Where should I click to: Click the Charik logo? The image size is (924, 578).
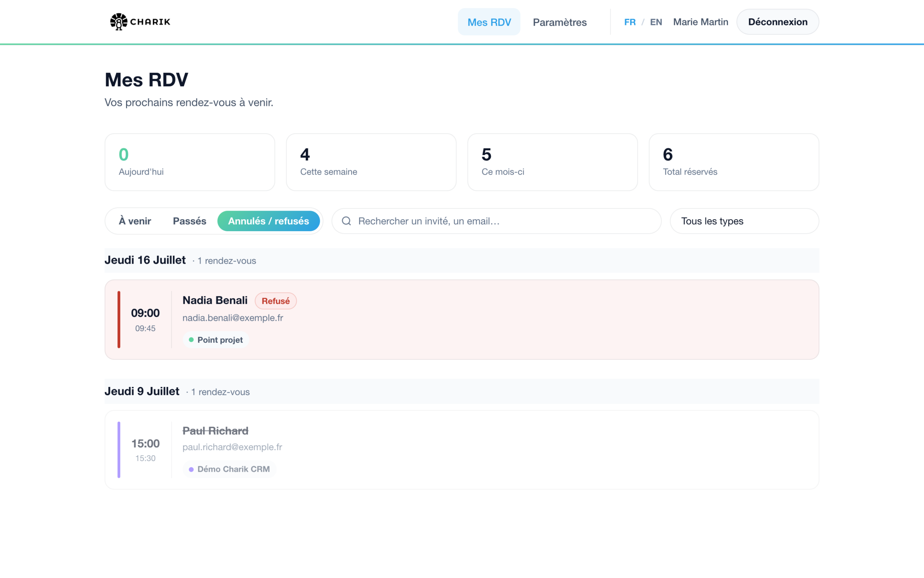click(x=140, y=22)
